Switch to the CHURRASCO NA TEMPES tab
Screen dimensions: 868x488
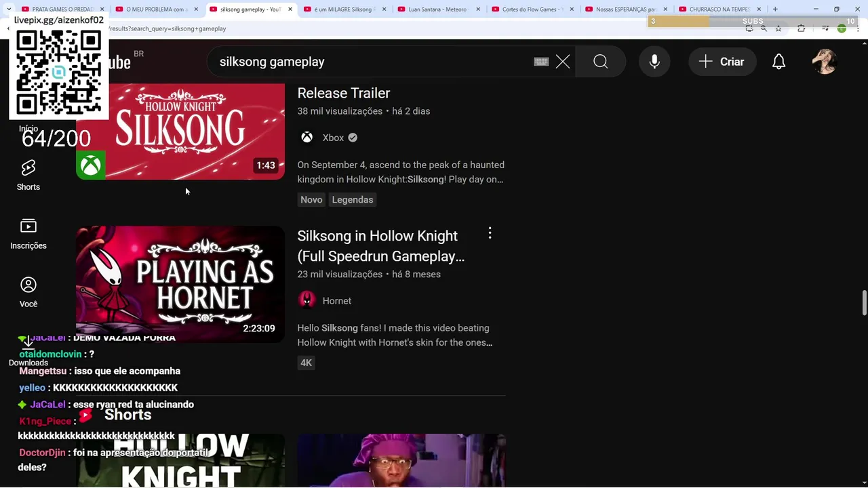pos(719,9)
